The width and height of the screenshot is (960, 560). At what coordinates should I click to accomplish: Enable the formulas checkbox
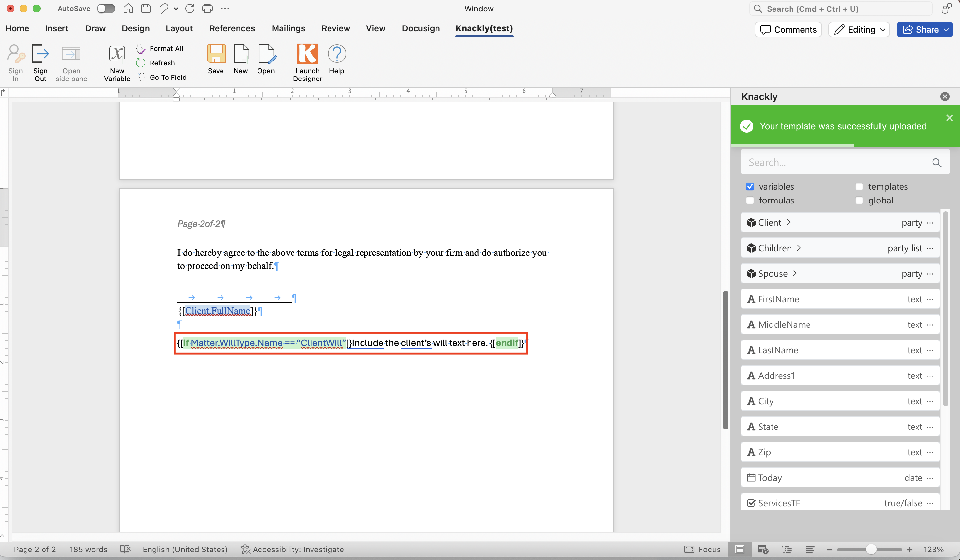coord(750,201)
